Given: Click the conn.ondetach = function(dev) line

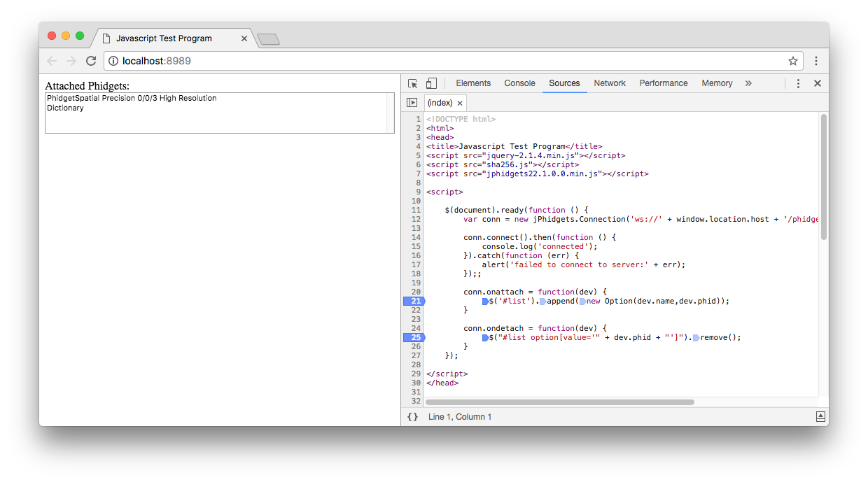Looking at the screenshot, I should click(x=535, y=328).
